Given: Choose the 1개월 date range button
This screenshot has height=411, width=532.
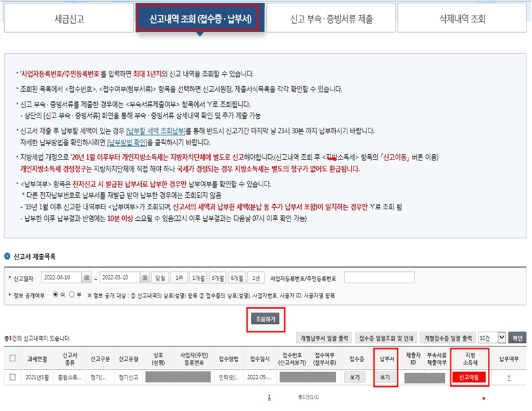Looking at the screenshot, I should (x=198, y=278).
